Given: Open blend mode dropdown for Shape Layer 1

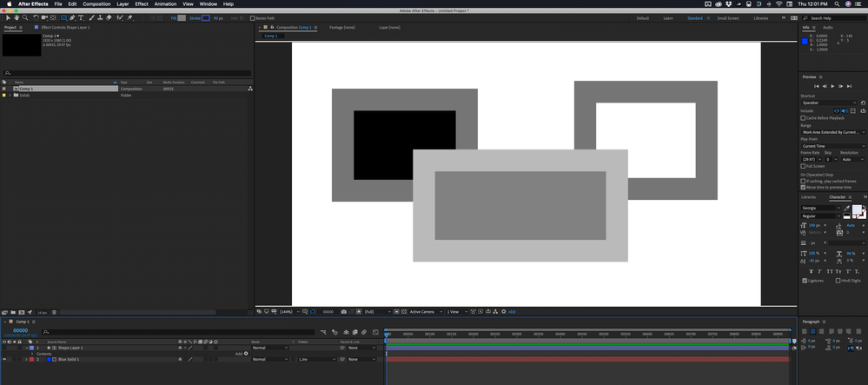Looking at the screenshot, I should [x=269, y=348].
